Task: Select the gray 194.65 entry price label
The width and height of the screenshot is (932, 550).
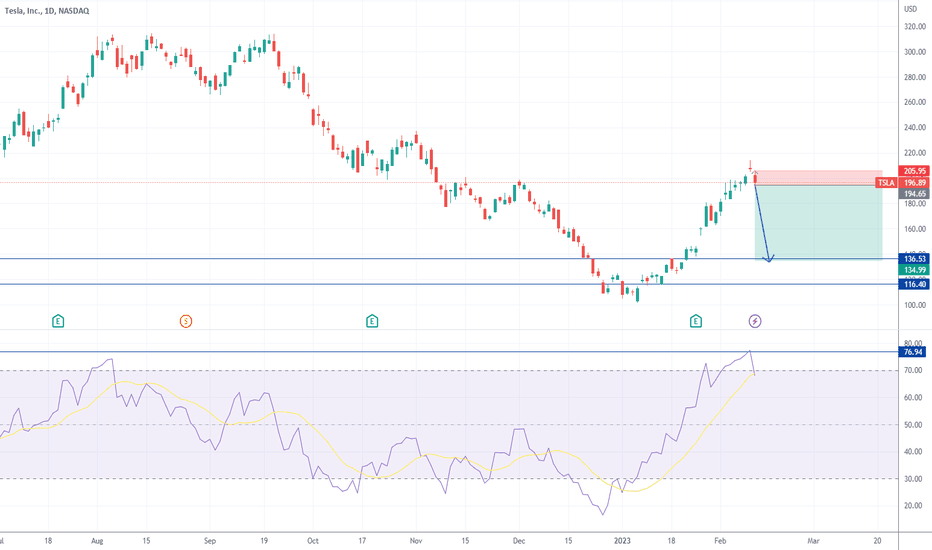Action: (915, 194)
